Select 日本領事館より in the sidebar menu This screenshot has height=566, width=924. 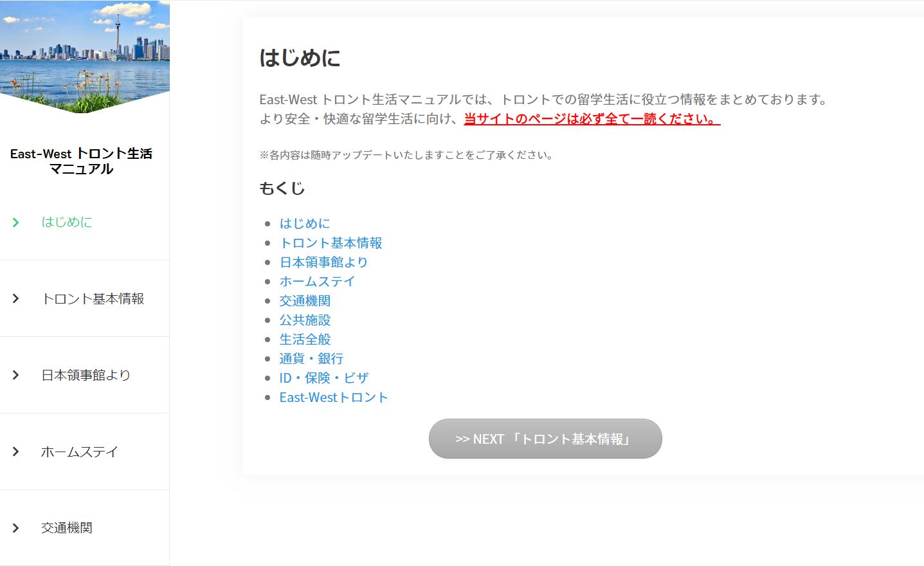point(86,375)
